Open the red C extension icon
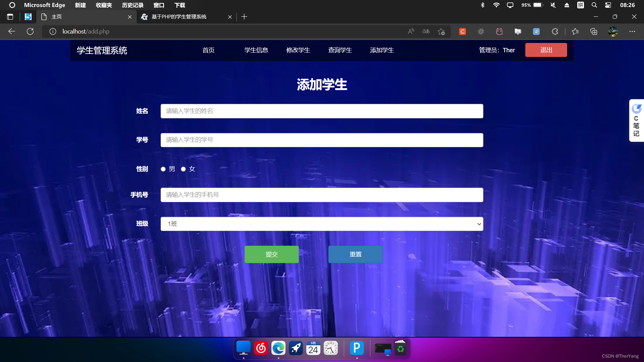Image resolution: width=644 pixels, height=362 pixels. (463, 32)
